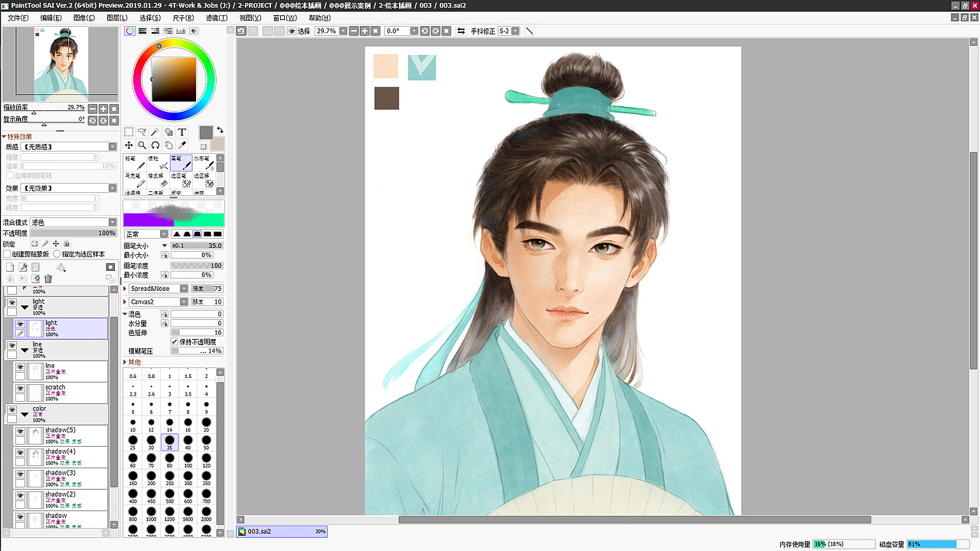
Task: Switch to the 003.sai2 document tab
Action: (283, 531)
